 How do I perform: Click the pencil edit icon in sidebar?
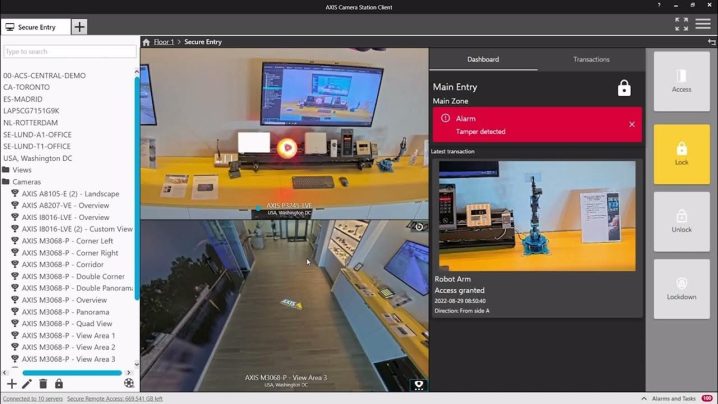point(27,383)
